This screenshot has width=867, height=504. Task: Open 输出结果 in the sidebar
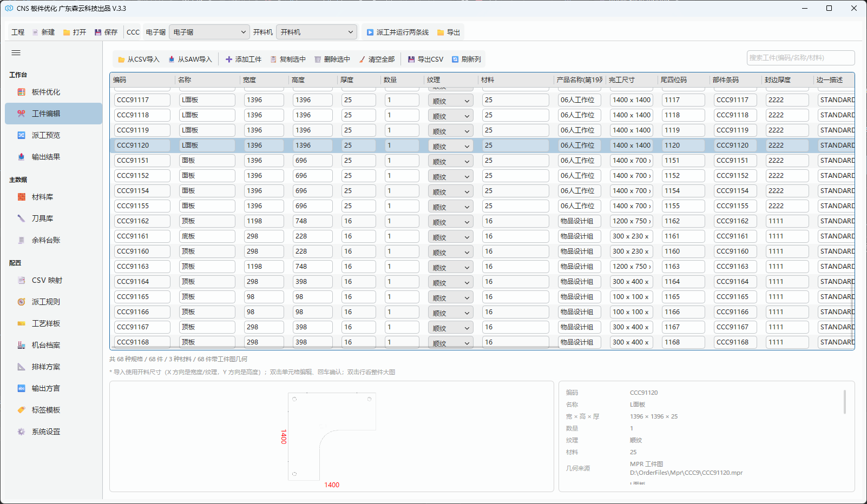[x=54, y=157]
